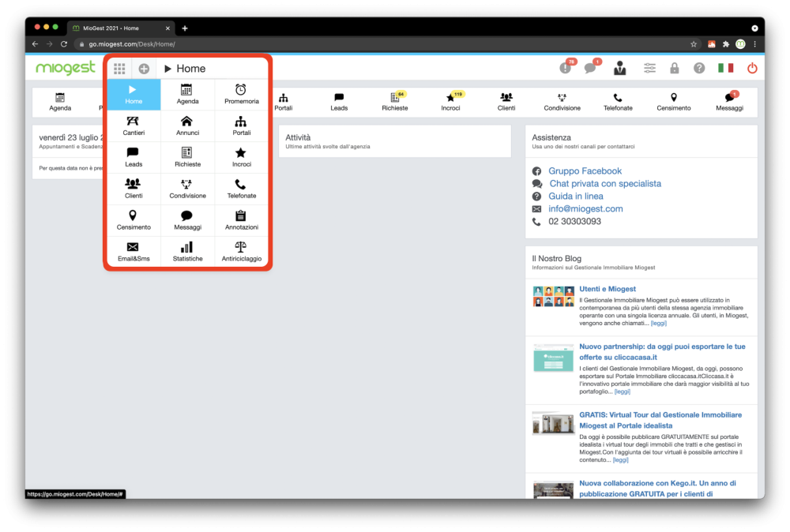This screenshot has height=532, width=790.
Task: Open Messaggi in the top toolbar
Action: point(729,102)
